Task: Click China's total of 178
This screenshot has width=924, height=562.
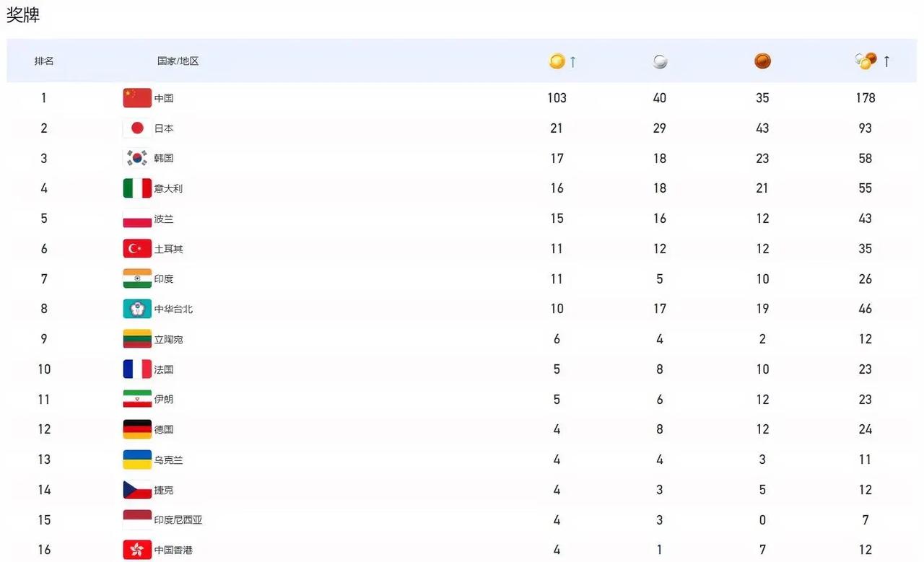Action: [866, 98]
